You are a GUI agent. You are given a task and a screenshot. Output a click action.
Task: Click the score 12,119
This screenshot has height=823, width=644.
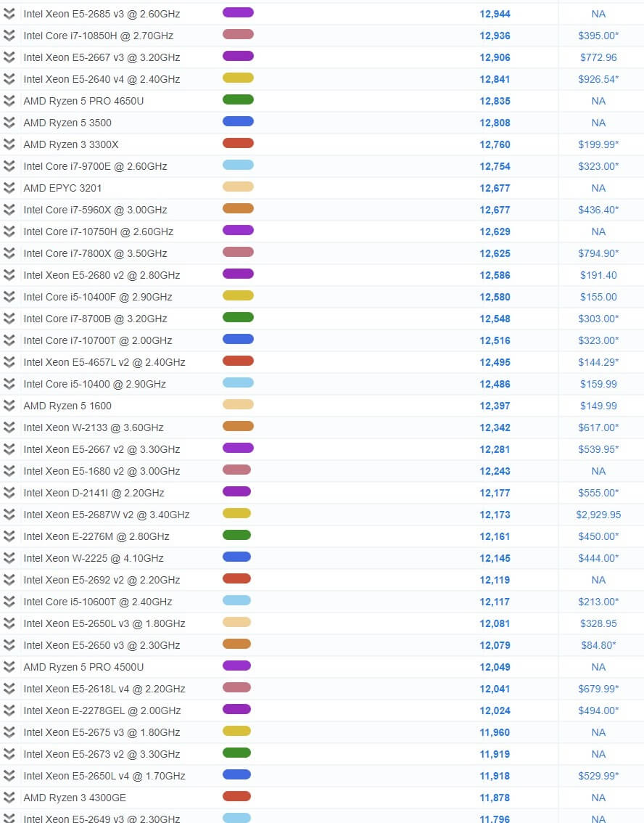(x=495, y=580)
